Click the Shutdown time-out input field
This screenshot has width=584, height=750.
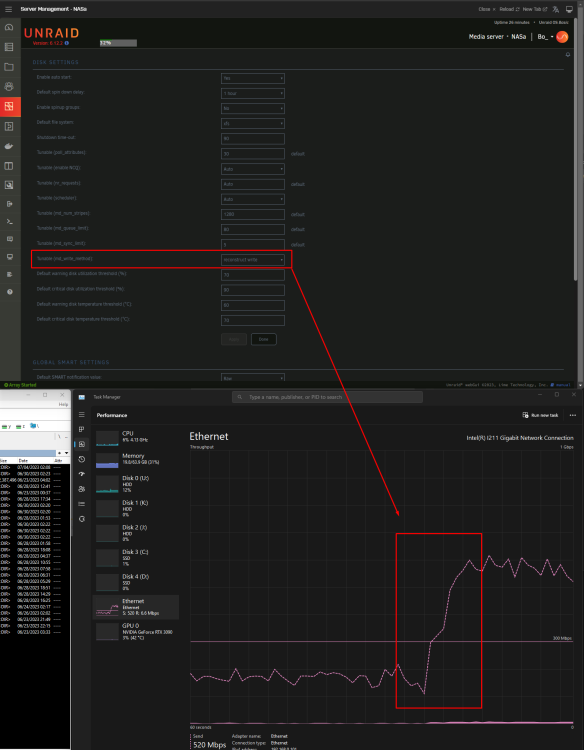pos(253,139)
